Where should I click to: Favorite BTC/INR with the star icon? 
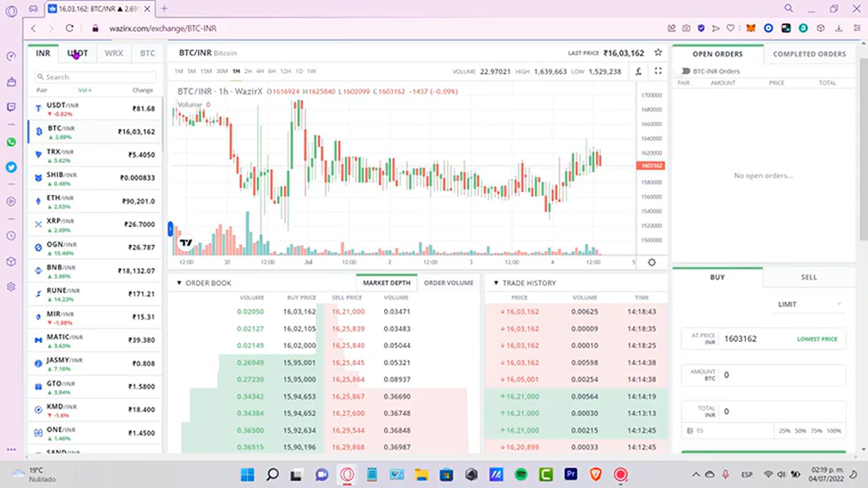click(658, 52)
